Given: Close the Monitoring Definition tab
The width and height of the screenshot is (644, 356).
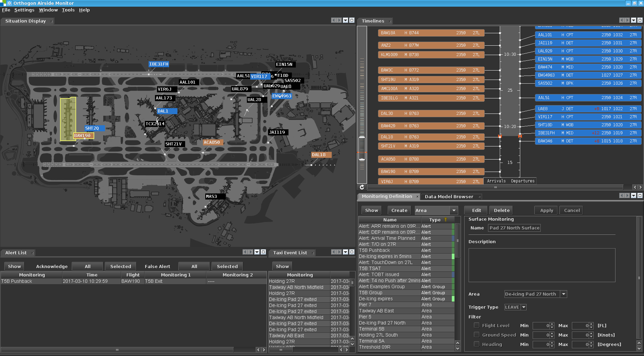Looking at the screenshot, I should pos(418,197).
